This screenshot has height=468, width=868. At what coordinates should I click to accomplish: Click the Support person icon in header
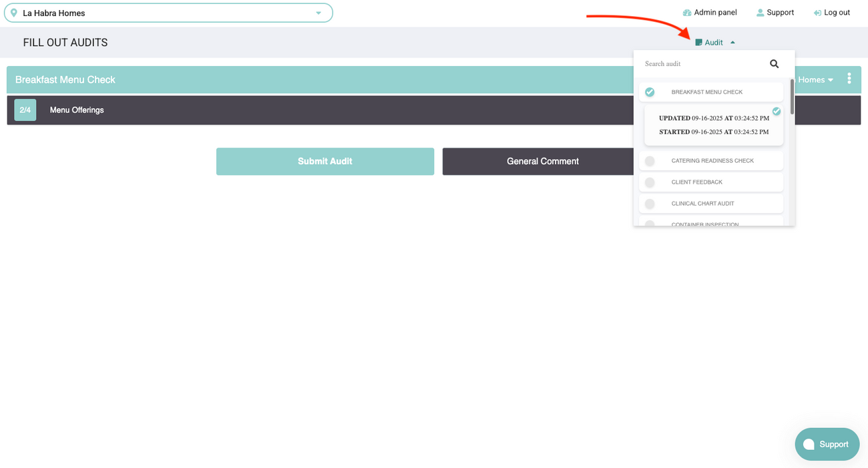760,13
